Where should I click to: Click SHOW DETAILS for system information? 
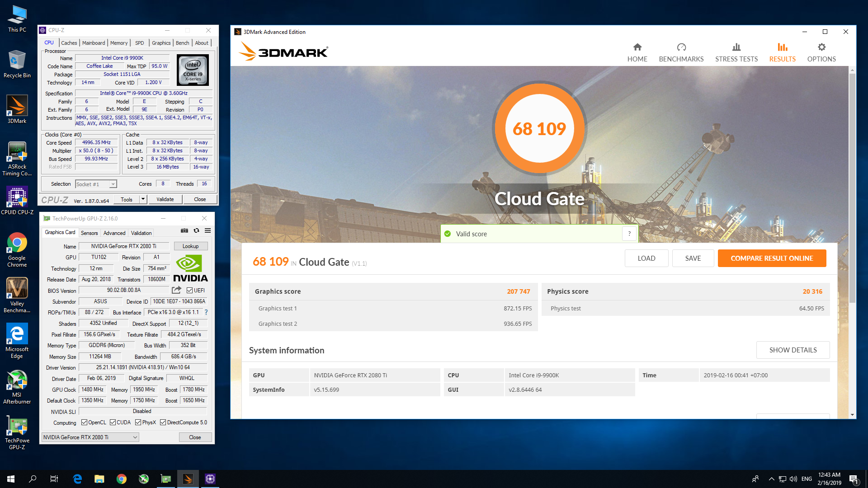pos(793,350)
